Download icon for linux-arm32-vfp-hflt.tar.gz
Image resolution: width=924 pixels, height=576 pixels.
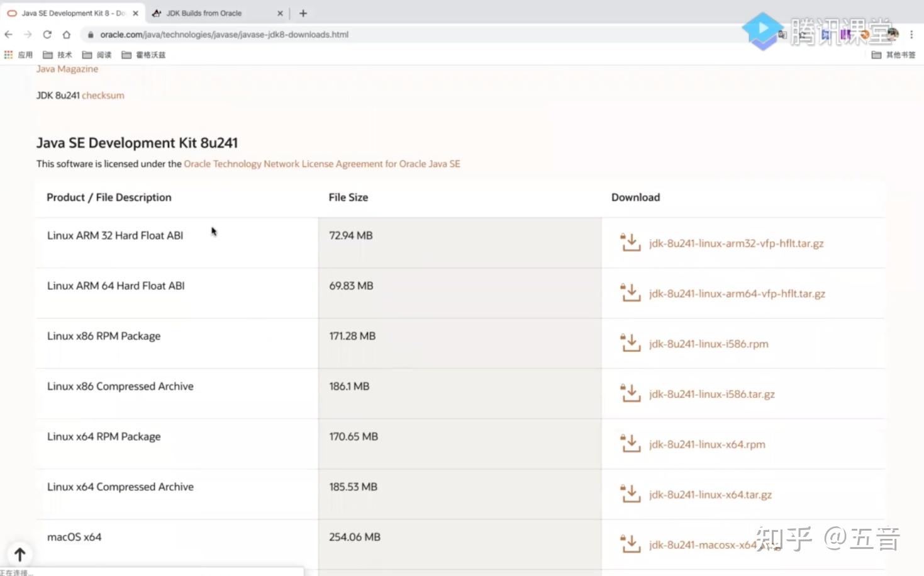click(630, 242)
